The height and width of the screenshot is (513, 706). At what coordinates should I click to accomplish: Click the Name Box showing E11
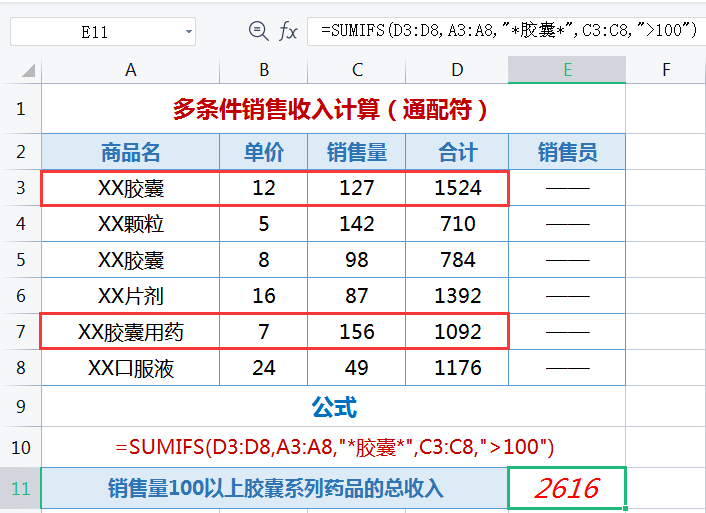(x=103, y=32)
